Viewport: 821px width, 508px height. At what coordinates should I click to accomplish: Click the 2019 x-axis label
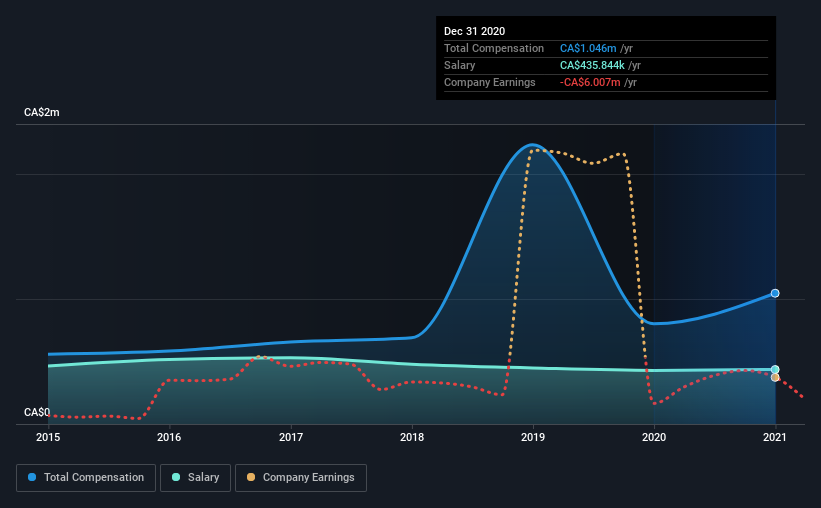(533, 437)
